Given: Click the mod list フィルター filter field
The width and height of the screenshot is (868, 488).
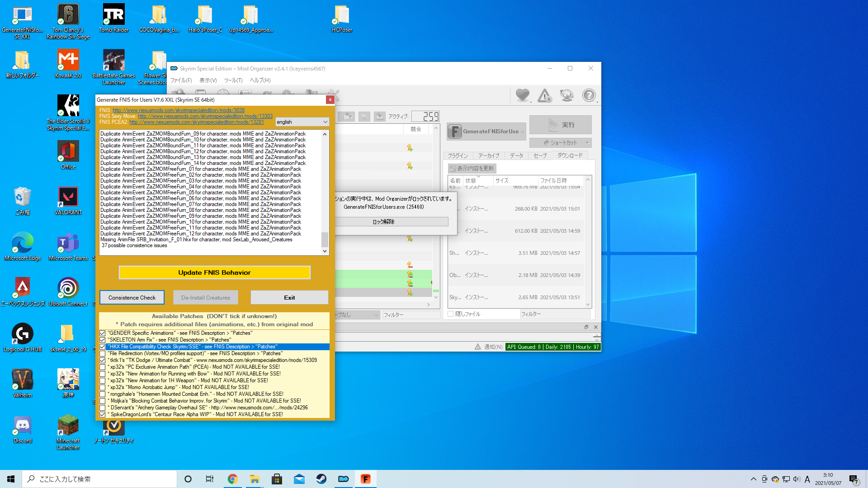Looking at the screenshot, I should [x=411, y=315].
